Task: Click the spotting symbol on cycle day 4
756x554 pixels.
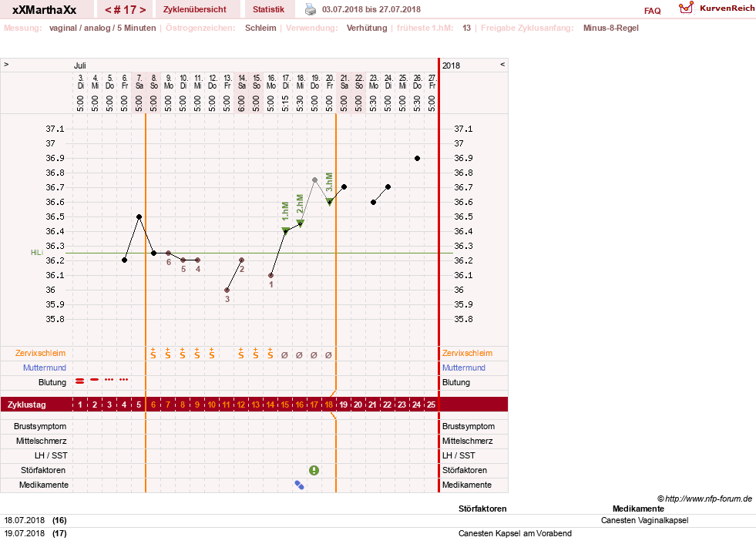Action: pyautogui.click(x=124, y=380)
